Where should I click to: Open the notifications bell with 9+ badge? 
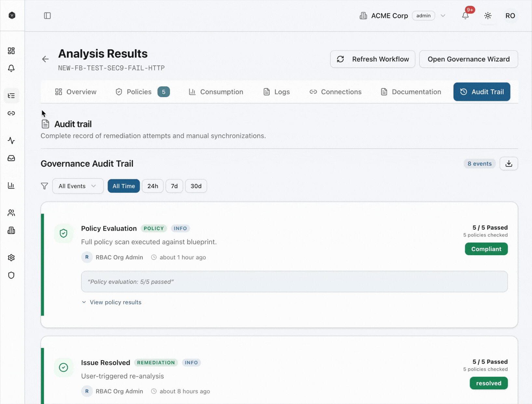click(x=465, y=15)
